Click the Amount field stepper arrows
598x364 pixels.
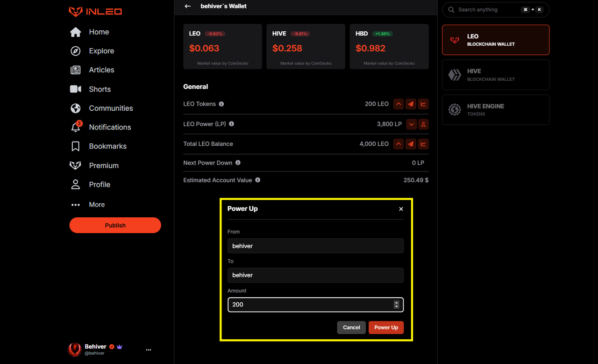point(397,305)
